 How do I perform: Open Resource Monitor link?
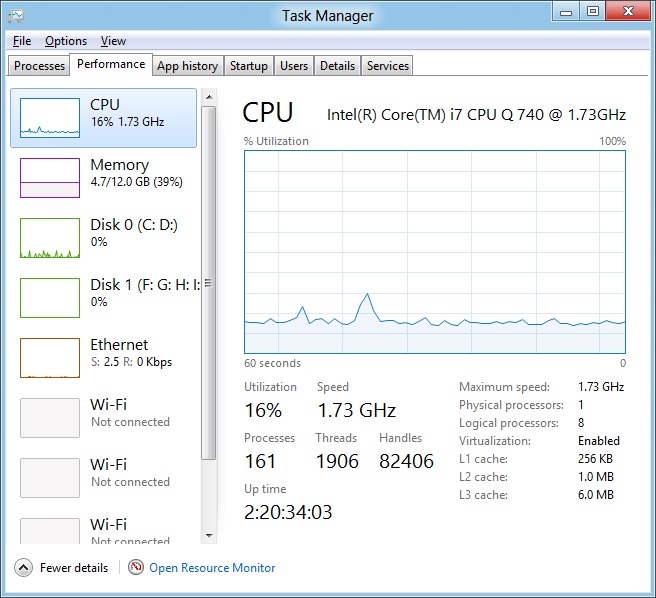(212, 568)
